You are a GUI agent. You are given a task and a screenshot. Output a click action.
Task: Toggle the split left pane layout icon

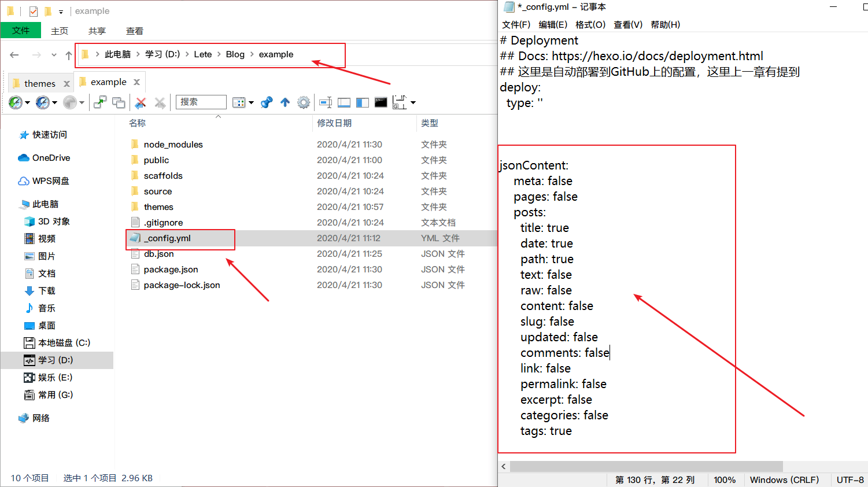coord(363,102)
